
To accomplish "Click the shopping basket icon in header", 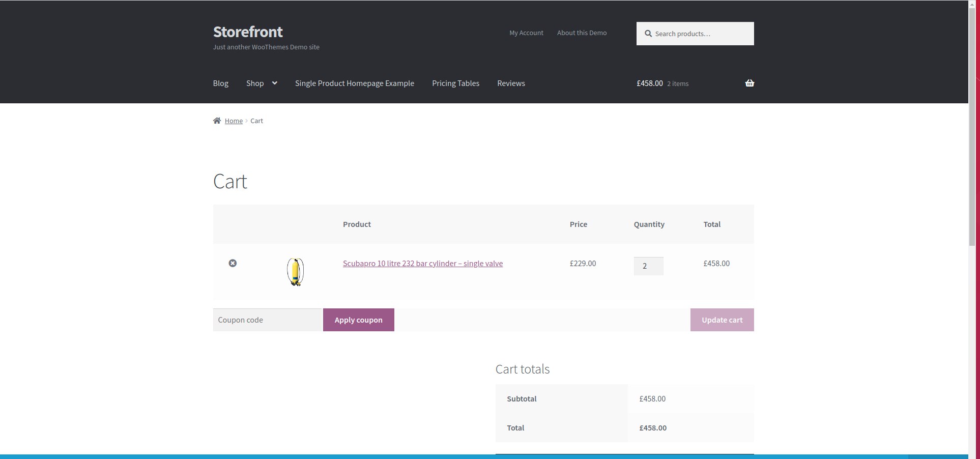I will pos(749,83).
